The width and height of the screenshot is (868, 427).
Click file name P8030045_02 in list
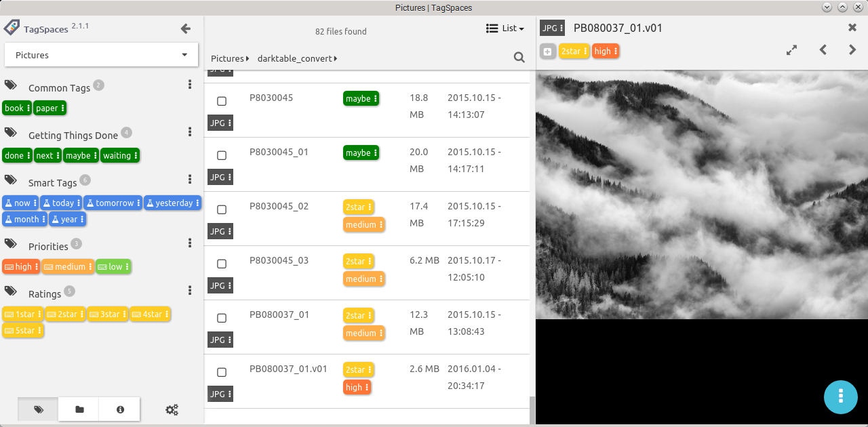coord(279,207)
